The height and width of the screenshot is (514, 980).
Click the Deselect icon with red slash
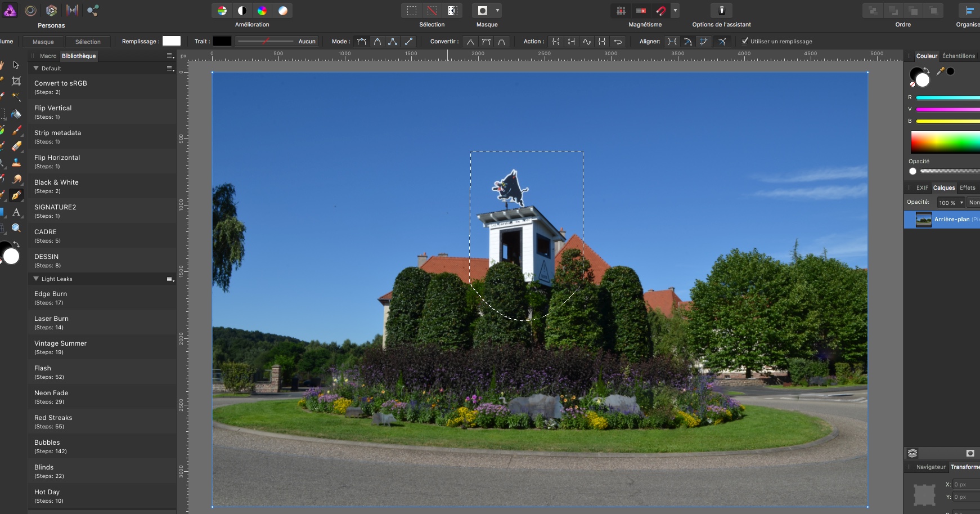pos(432,11)
